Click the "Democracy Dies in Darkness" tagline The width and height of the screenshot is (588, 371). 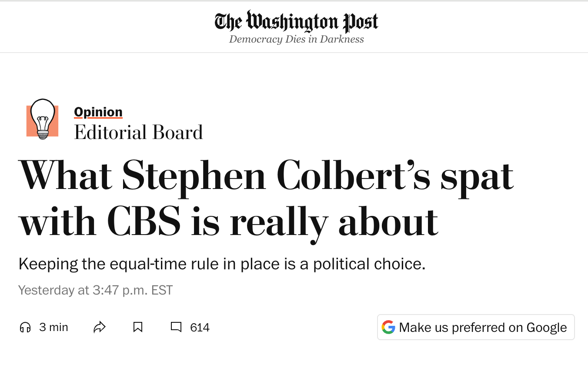tap(296, 40)
